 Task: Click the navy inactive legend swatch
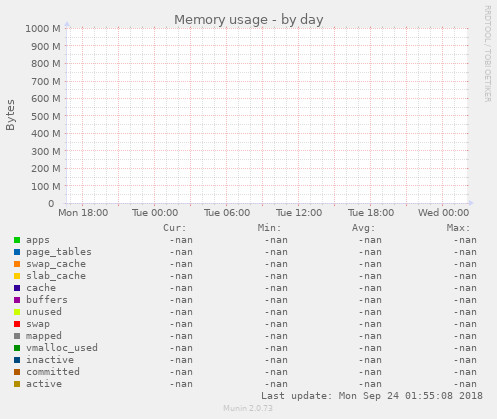(x=17, y=360)
